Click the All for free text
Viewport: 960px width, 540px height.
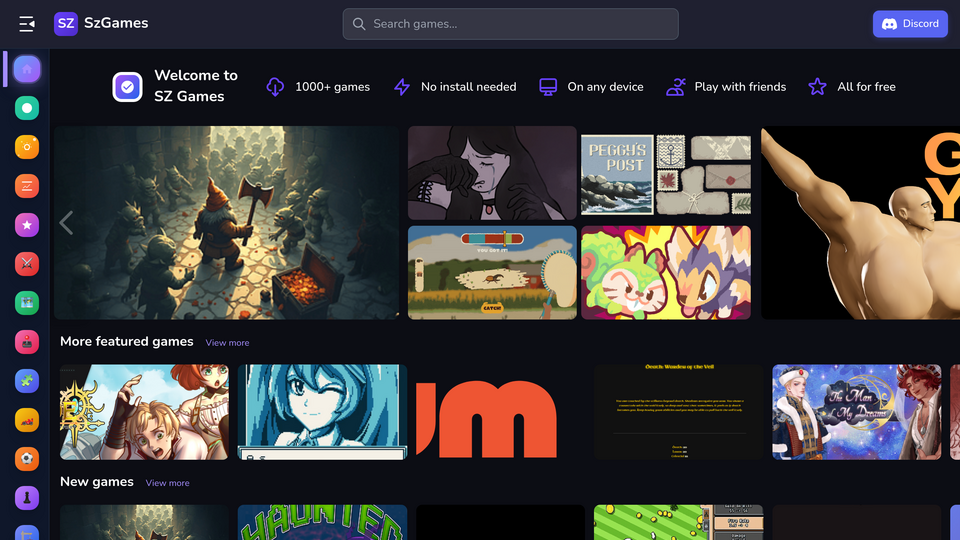(866, 87)
